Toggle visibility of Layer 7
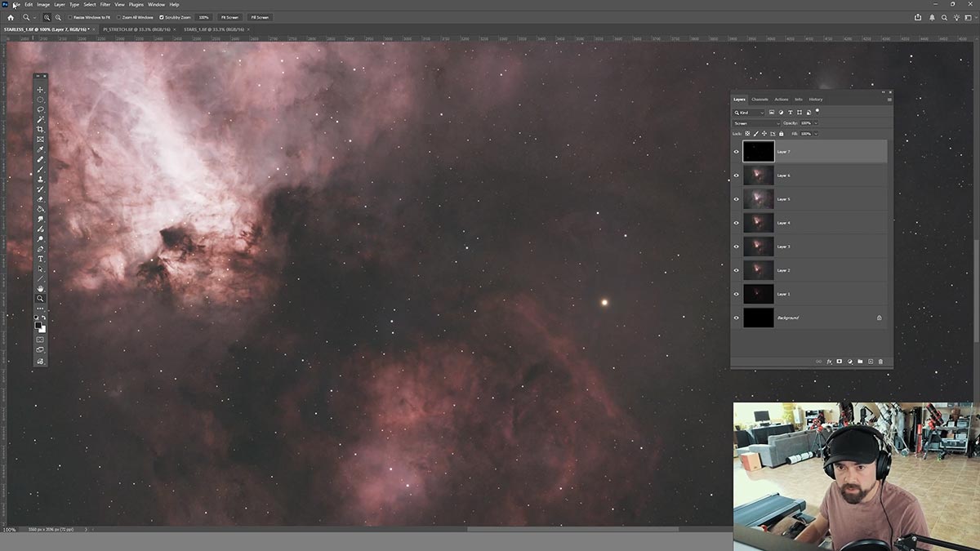Screen dimensions: 980x551 click(x=737, y=151)
